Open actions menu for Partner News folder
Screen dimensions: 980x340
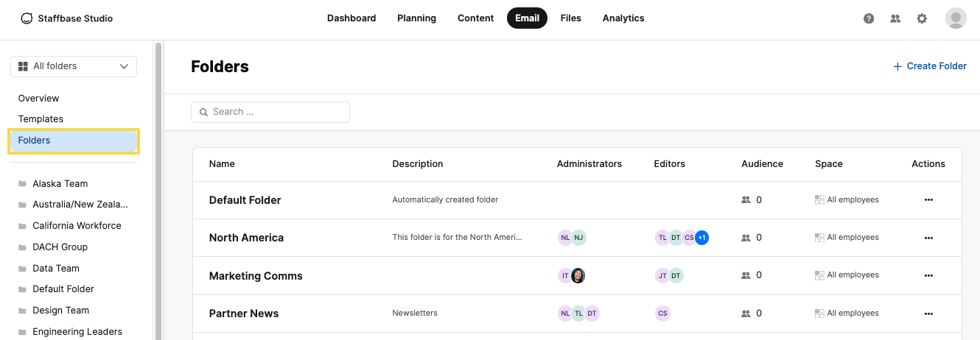(928, 314)
